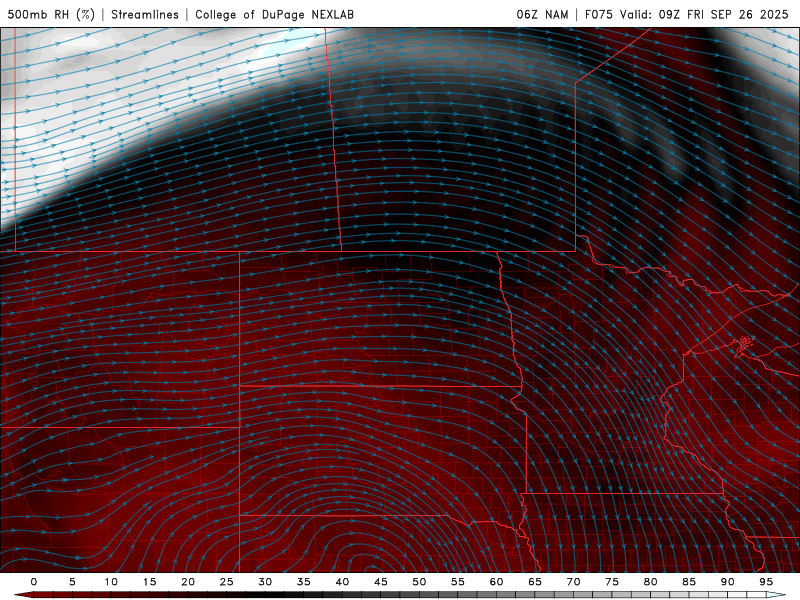Click the 'F075' forecast hour text
The width and height of the screenshot is (800, 600).
(598, 14)
